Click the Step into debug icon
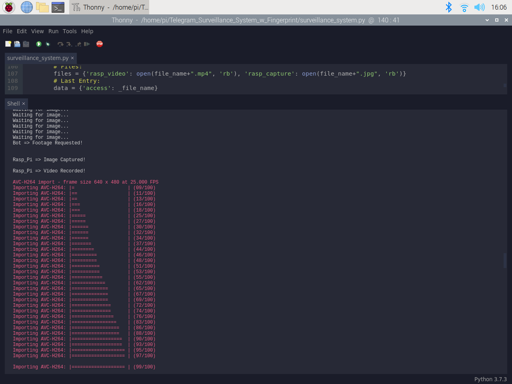 pos(69,44)
